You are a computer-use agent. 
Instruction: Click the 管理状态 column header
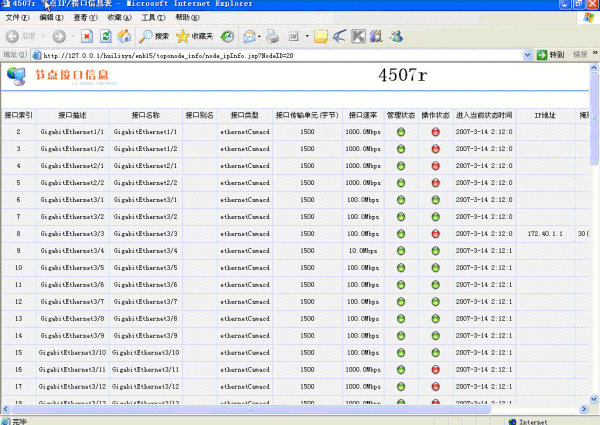[401, 115]
